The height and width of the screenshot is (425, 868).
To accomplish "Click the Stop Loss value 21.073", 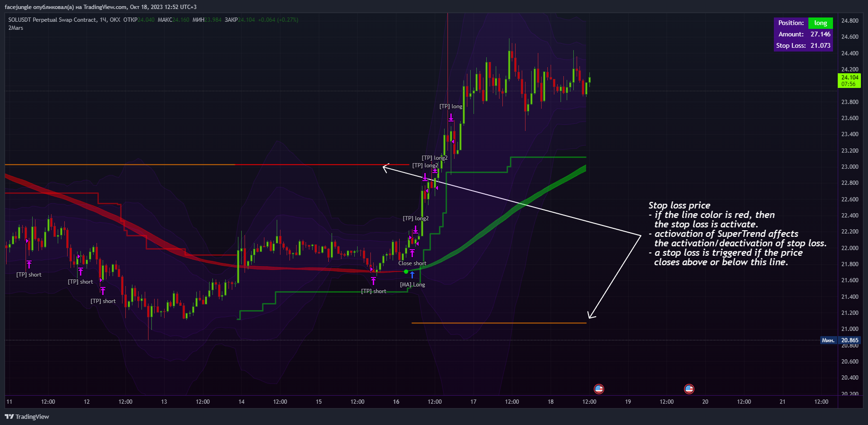I will pyautogui.click(x=821, y=45).
